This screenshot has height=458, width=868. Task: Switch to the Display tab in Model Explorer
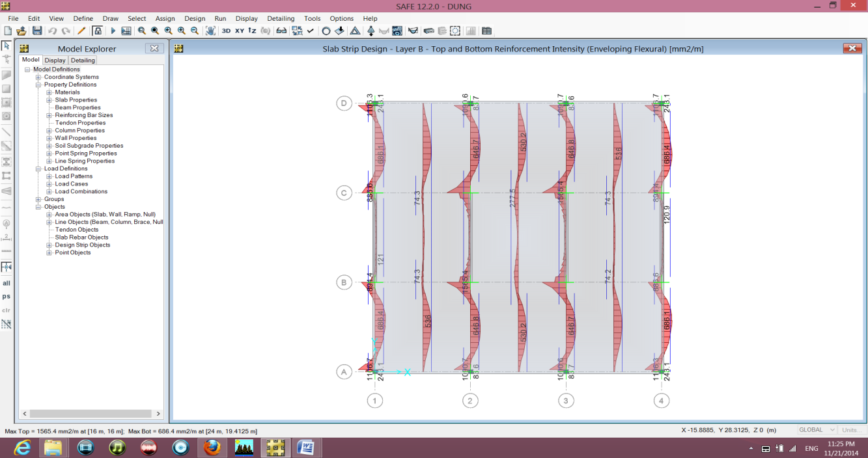tap(55, 61)
